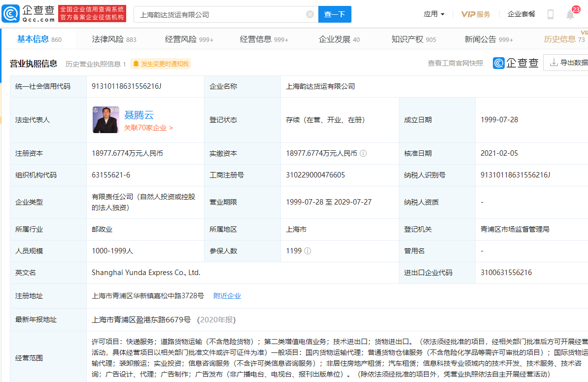Click legal representative name 聂腾云

pos(139,115)
